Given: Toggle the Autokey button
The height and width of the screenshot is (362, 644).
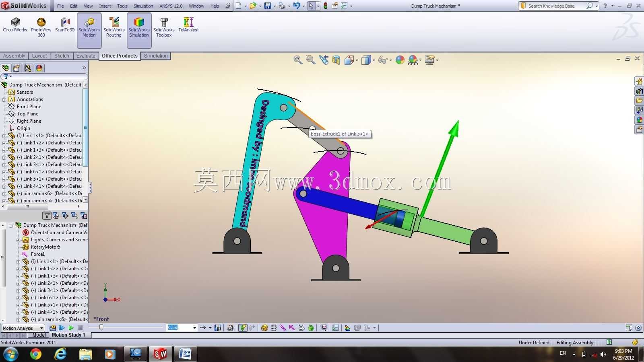Looking at the screenshot, I should coord(243,328).
